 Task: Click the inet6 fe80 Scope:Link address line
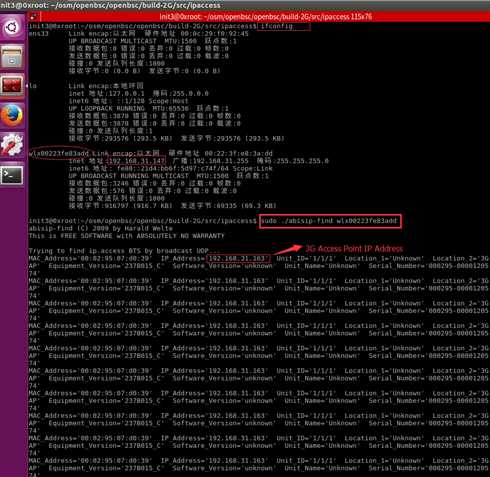coord(171,169)
